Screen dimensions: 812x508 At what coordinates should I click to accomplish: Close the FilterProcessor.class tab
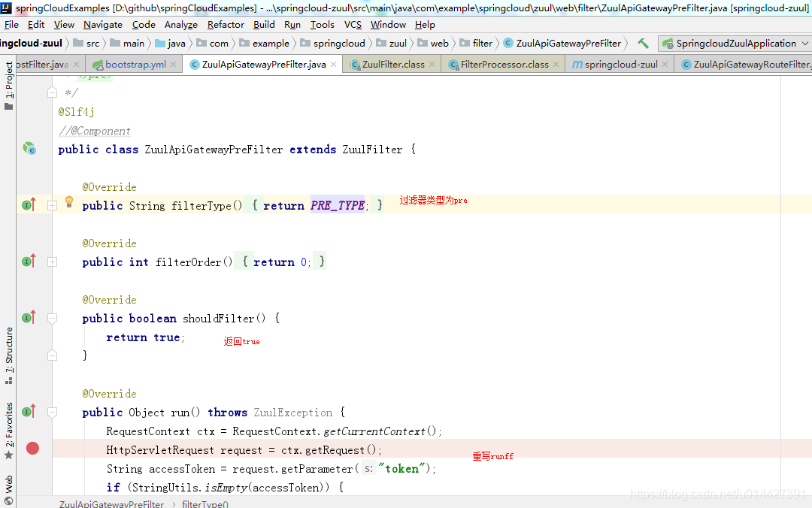(x=556, y=64)
